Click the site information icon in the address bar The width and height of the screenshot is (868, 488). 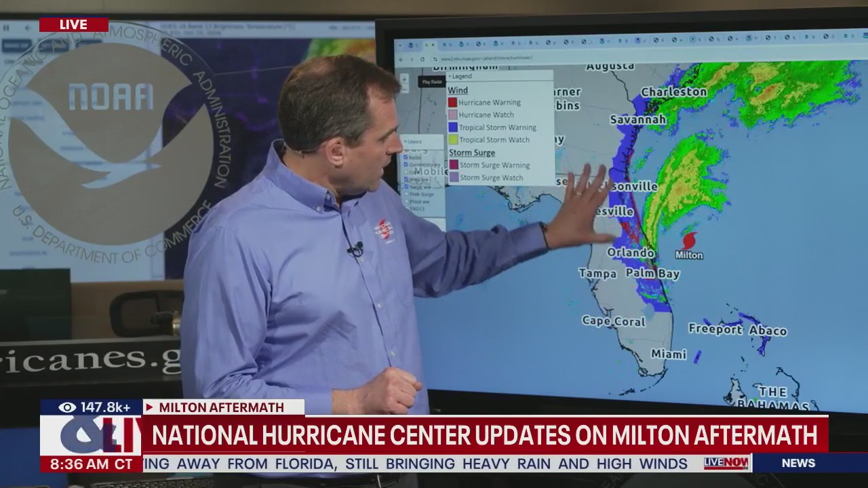[x=436, y=58]
